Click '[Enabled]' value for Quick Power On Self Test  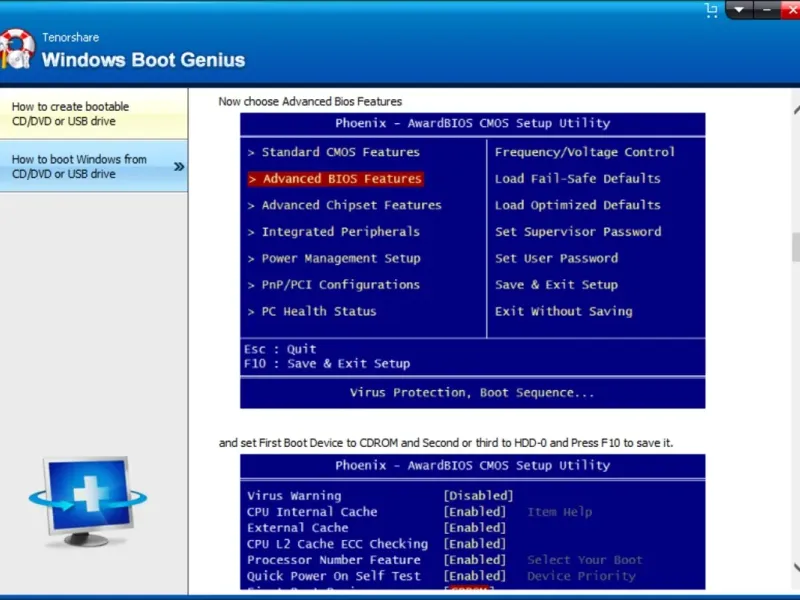[x=474, y=576]
